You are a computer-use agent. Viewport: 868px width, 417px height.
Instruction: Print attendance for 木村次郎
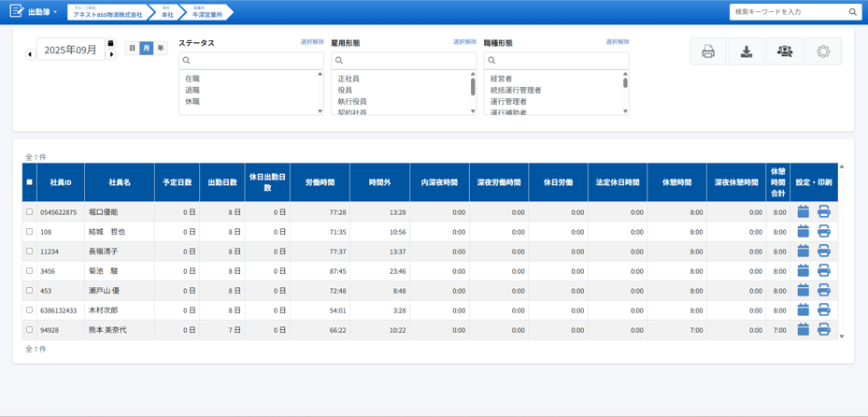(824, 310)
